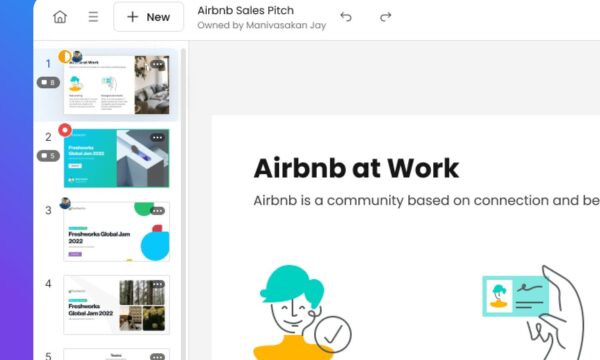
Task: Create a new slide with New button
Action: click(x=148, y=17)
